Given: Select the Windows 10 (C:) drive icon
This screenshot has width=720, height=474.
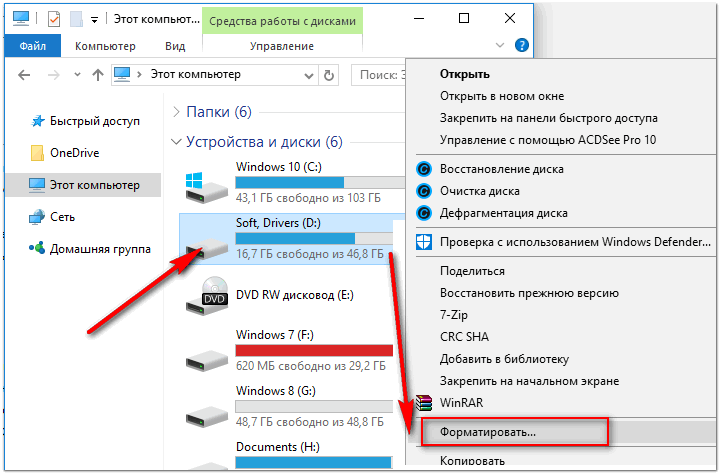Looking at the screenshot, I should click(206, 188).
